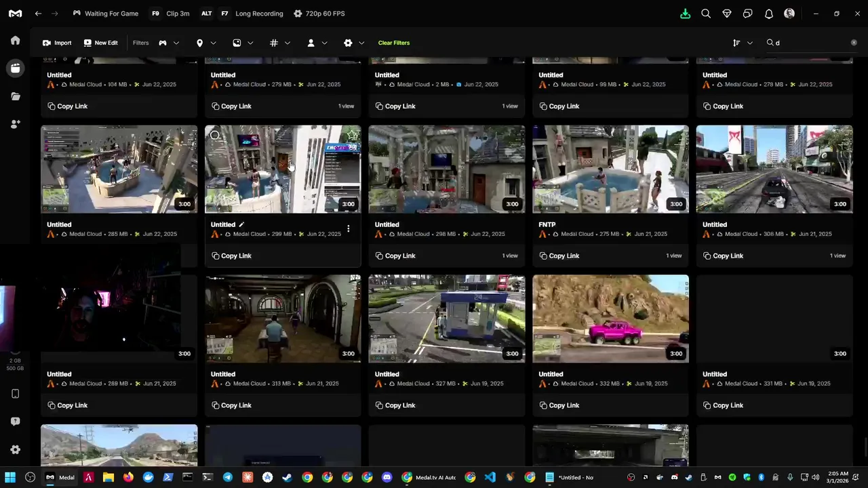Screen dimensions: 868x488
Task: Open Firefox from the taskbar
Action: pyautogui.click(x=128, y=477)
